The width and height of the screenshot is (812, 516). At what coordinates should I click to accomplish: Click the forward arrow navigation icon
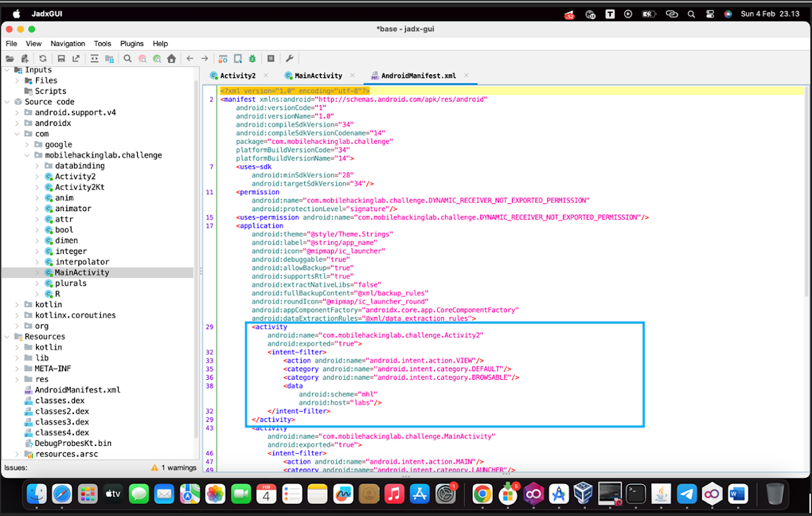(205, 59)
